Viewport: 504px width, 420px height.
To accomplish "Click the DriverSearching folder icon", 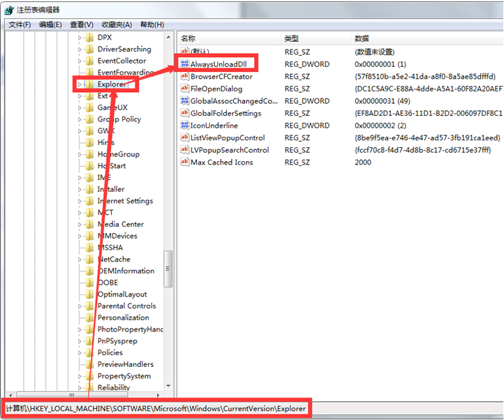I will click(x=89, y=49).
